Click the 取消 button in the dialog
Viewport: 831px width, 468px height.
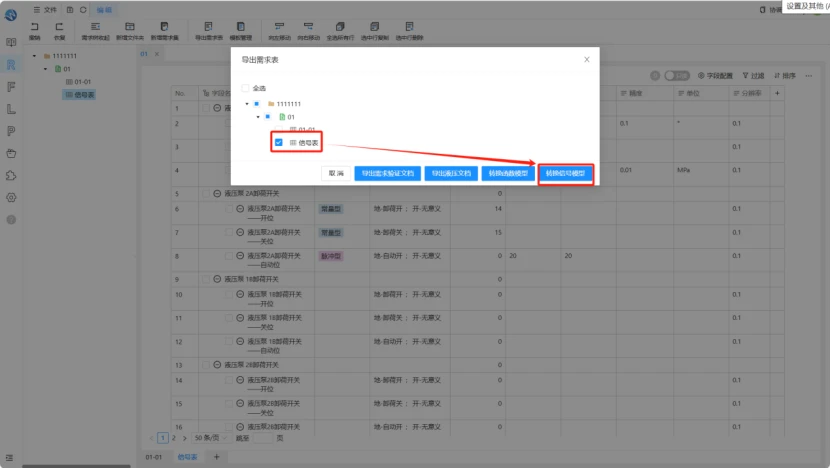pos(336,173)
